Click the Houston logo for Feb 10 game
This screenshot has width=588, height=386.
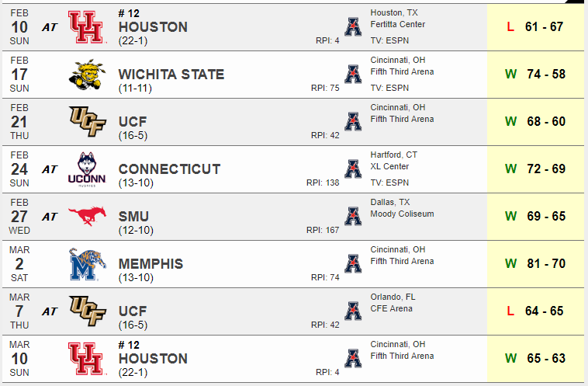coord(87,26)
